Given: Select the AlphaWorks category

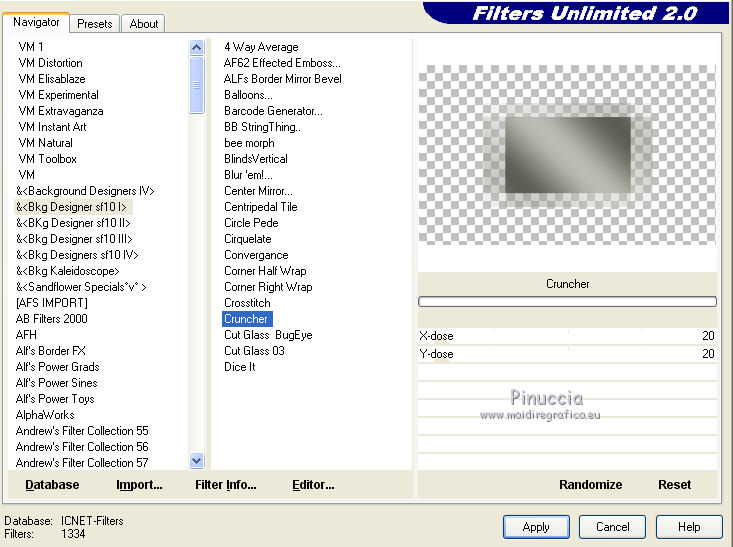Looking at the screenshot, I should tap(45, 415).
